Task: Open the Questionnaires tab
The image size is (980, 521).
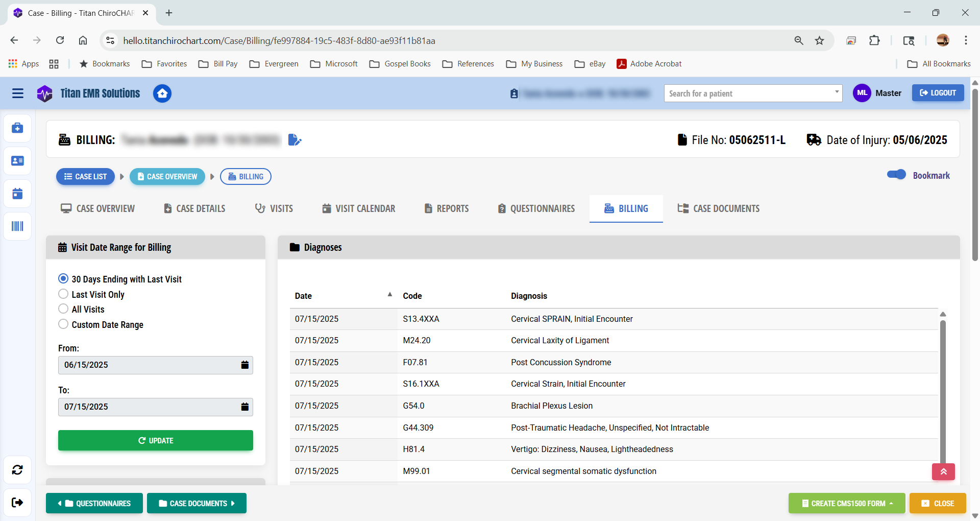Action: coord(535,208)
